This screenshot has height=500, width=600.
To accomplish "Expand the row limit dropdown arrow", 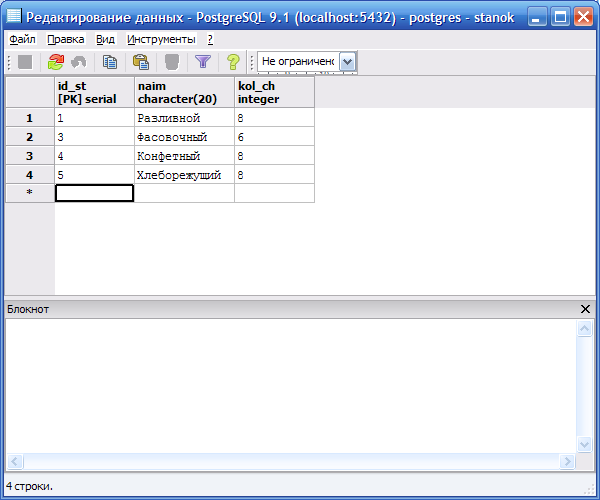I will 347,62.
